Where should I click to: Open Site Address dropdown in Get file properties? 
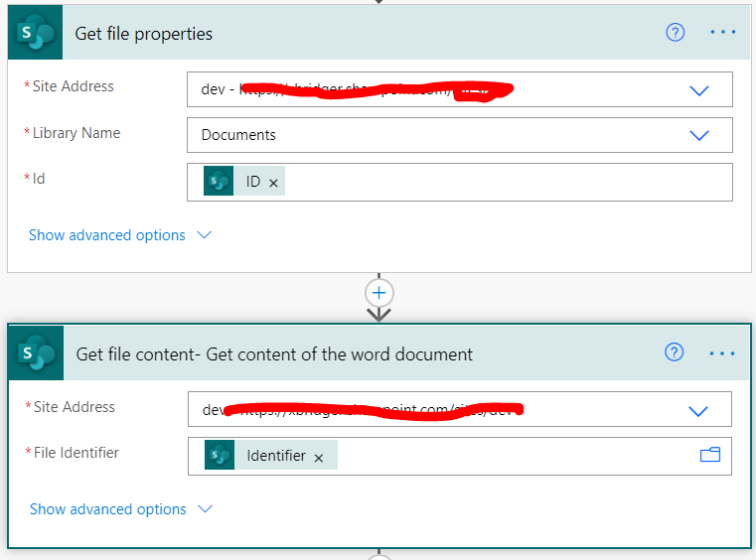699,90
